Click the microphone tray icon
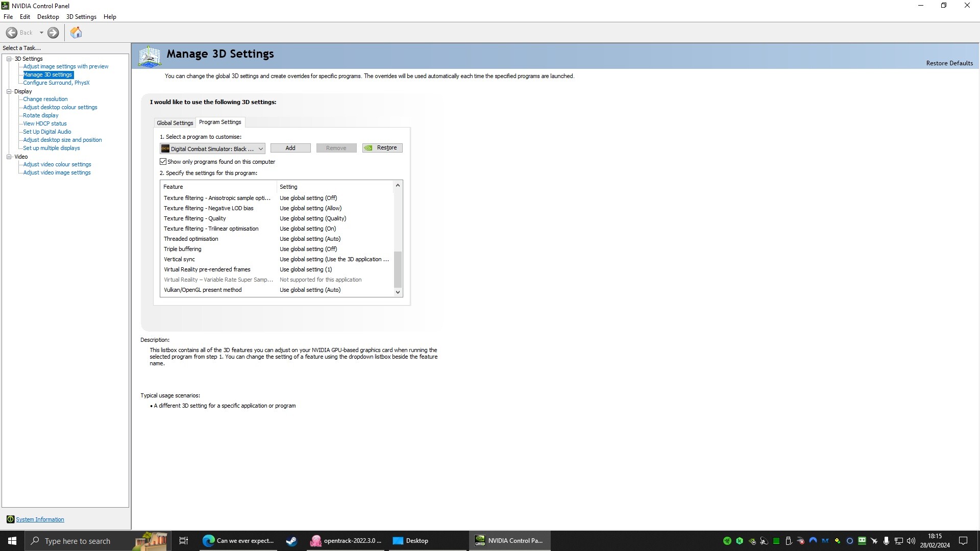This screenshot has height=551, width=980. coord(887,541)
